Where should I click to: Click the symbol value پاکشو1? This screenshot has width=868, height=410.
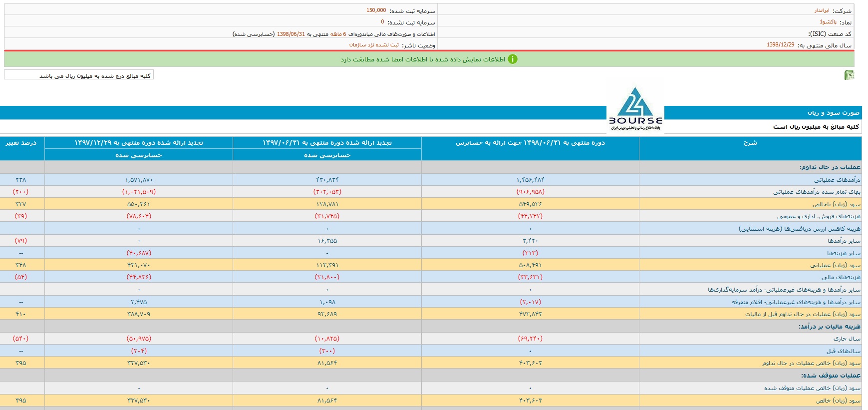828,22
